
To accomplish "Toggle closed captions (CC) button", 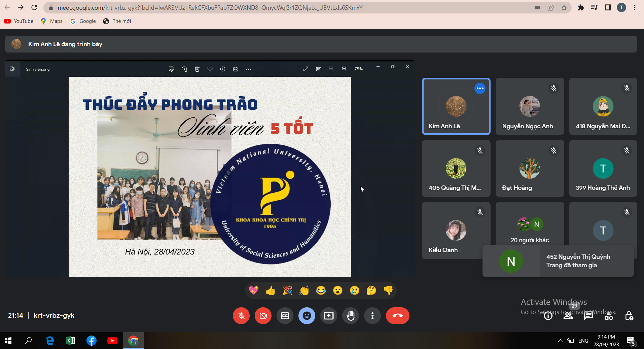I will click(285, 316).
